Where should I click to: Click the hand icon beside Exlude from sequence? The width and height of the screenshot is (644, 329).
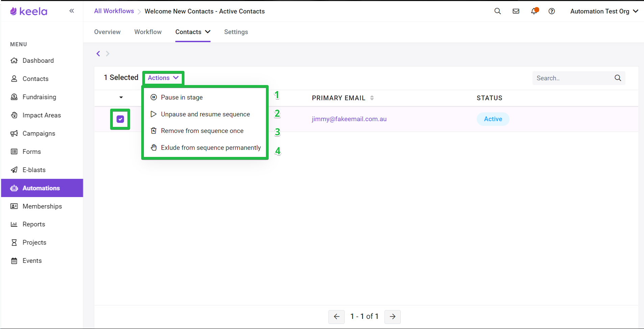[x=154, y=147]
